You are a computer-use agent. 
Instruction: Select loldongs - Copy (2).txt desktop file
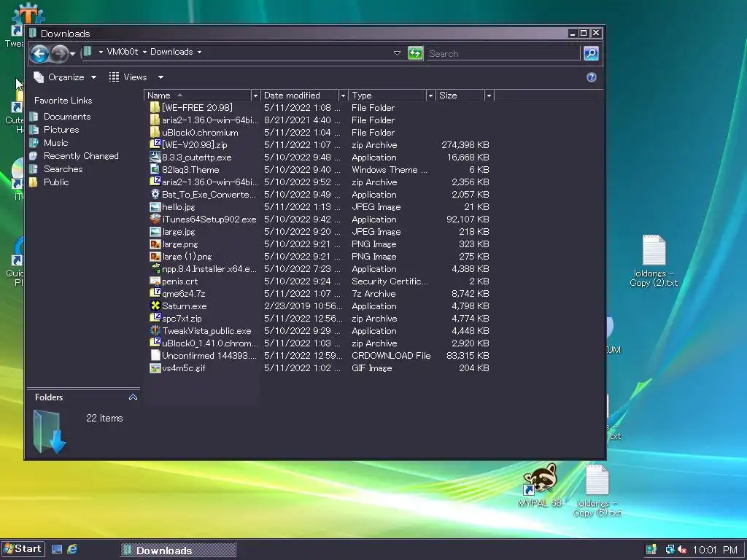pyautogui.click(x=654, y=261)
